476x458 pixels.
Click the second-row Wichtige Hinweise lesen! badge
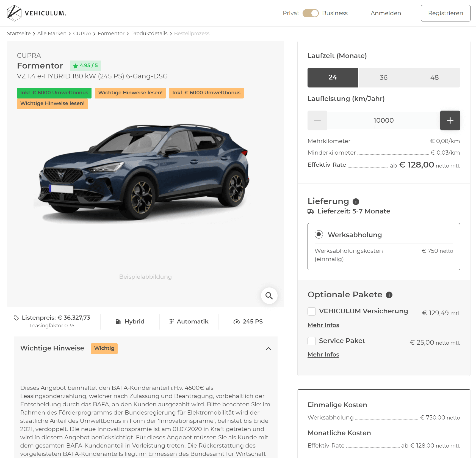click(52, 104)
